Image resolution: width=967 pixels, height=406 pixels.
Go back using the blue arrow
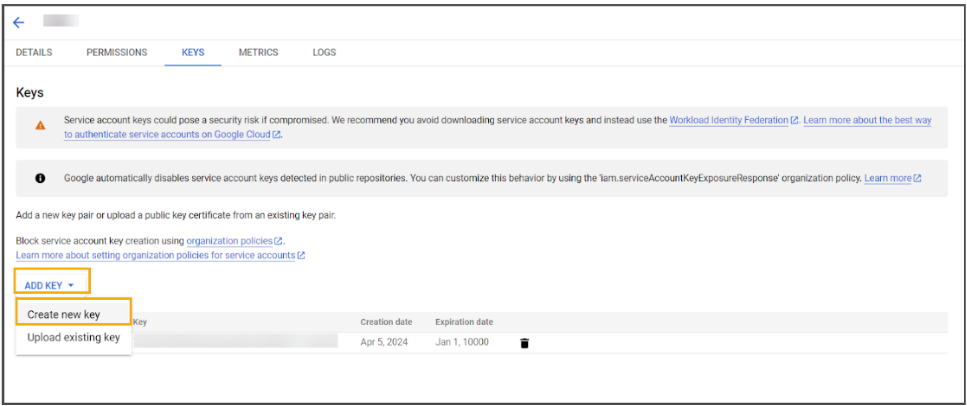click(x=19, y=23)
